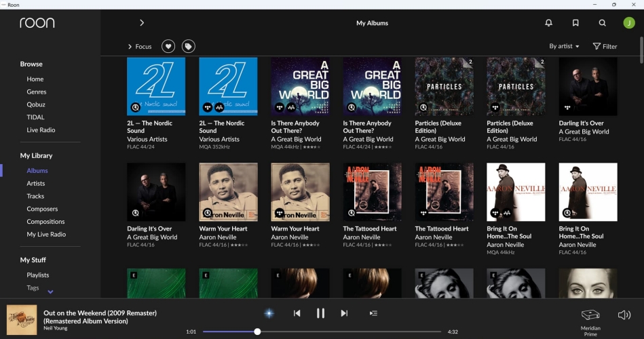The width and height of the screenshot is (644, 339).
Task: Click the MQA badge on second 2L album
Action: [219, 108]
